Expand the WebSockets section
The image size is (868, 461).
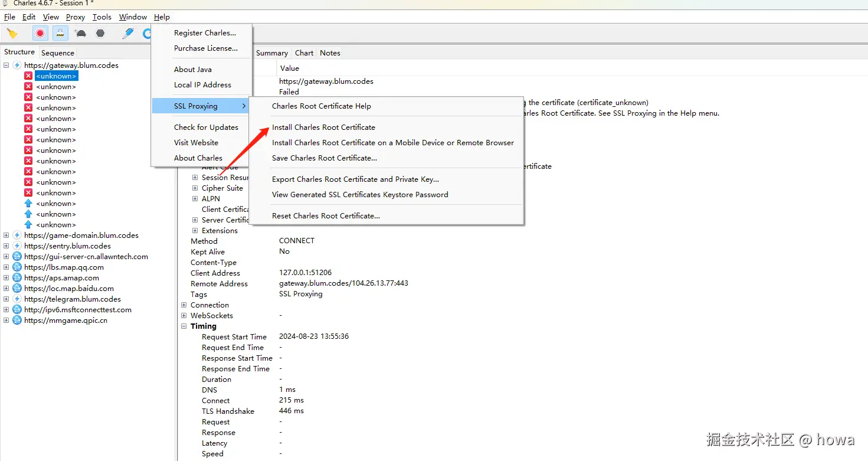(x=184, y=315)
